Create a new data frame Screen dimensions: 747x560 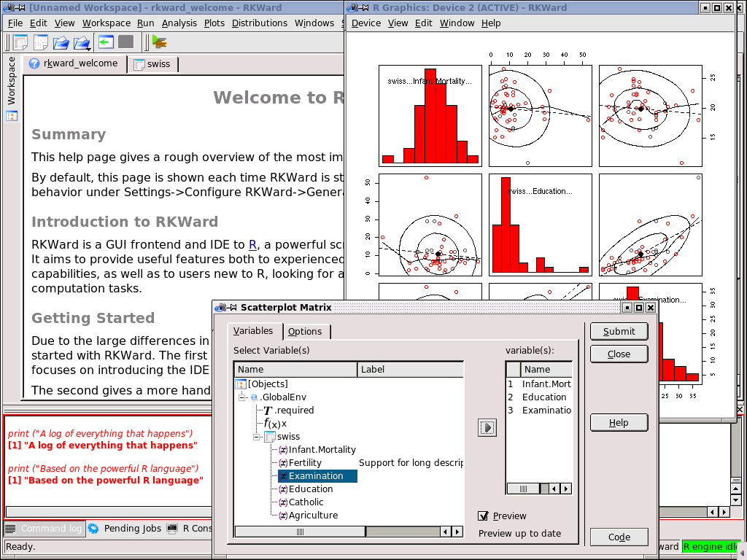(x=18, y=42)
